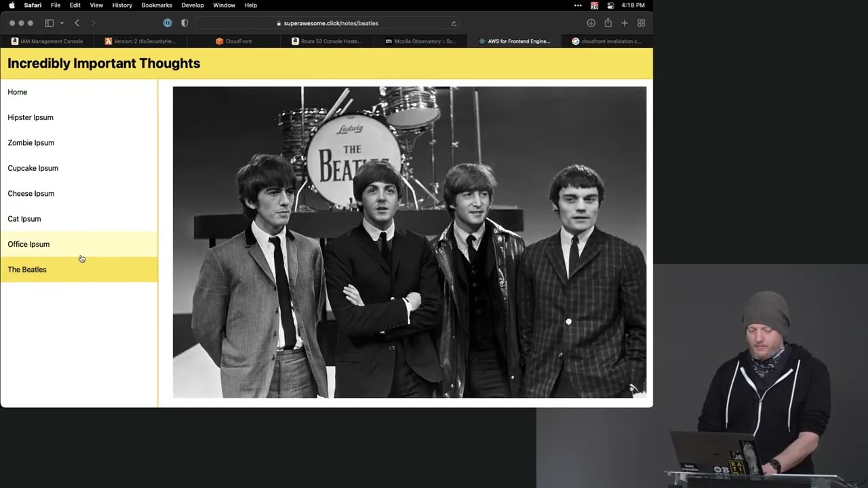Open the Safari app menu

(x=33, y=5)
